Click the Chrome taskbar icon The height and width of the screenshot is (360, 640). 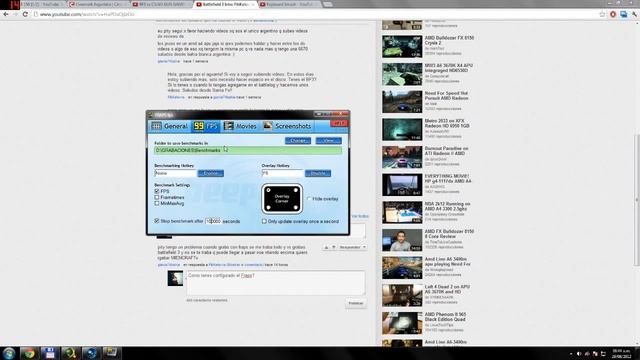(x=29, y=353)
